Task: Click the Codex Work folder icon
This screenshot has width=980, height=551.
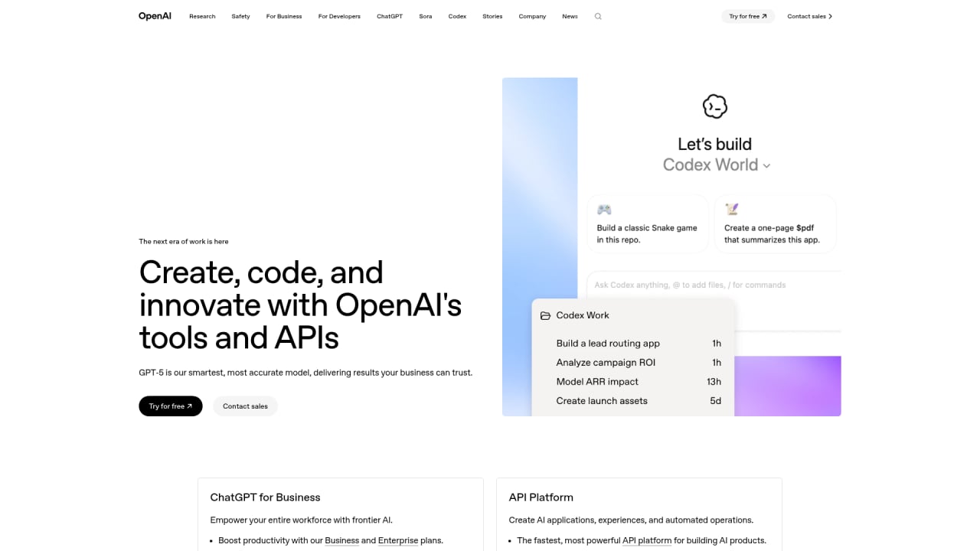Action: (545, 315)
